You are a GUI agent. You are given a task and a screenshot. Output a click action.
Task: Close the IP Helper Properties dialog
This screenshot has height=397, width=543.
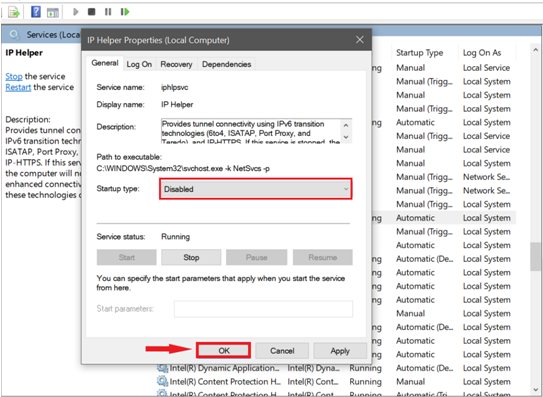tap(360, 40)
